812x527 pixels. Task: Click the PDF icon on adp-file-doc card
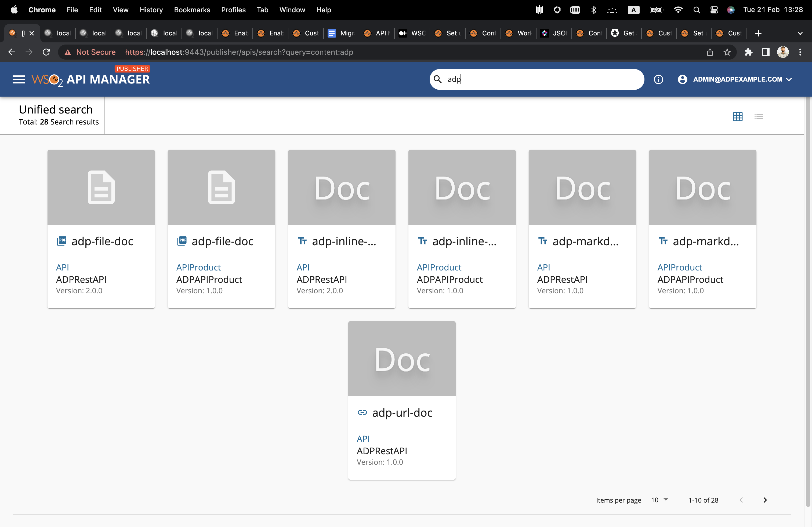62,241
